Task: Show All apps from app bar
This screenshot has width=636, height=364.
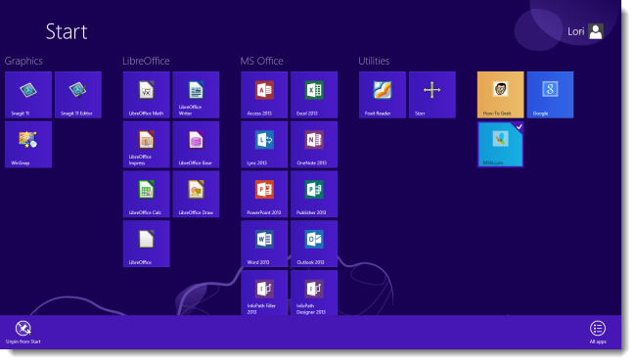Action: coord(598,332)
